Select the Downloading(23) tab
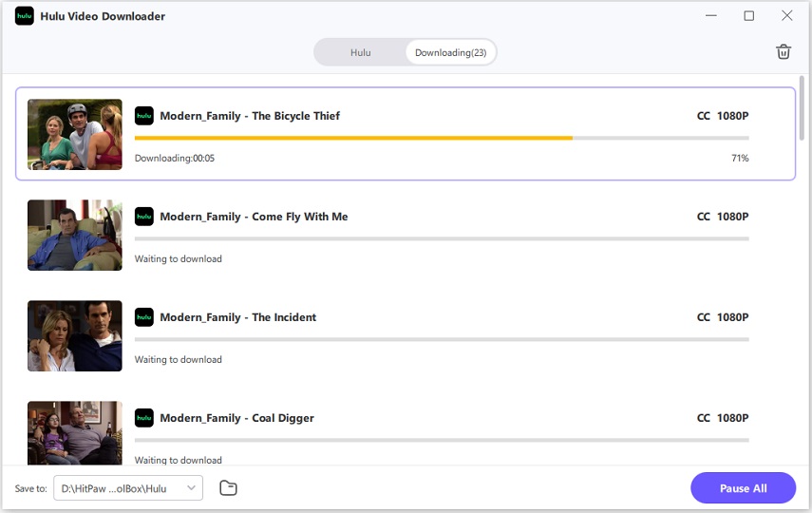This screenshot has height=513, width=812. (450, 52)
